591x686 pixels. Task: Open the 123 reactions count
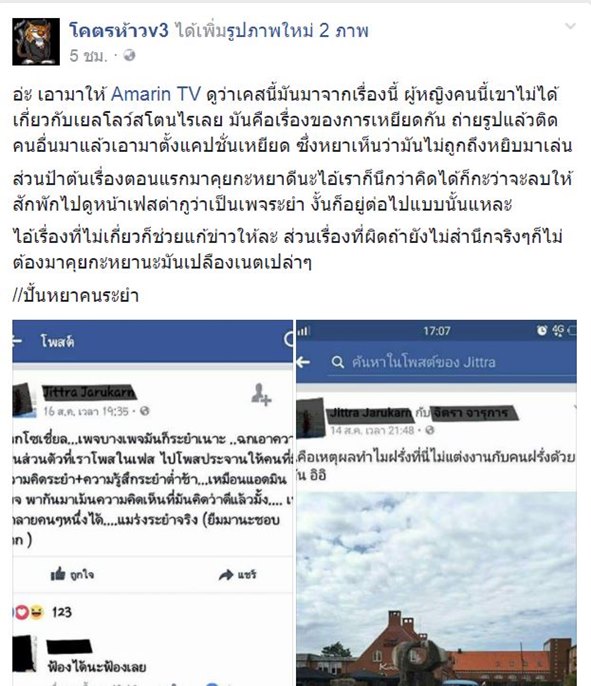click(x=61, y=612)
